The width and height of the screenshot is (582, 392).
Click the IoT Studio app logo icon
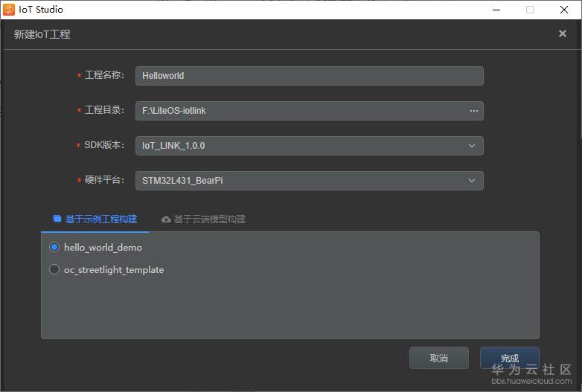9,10
